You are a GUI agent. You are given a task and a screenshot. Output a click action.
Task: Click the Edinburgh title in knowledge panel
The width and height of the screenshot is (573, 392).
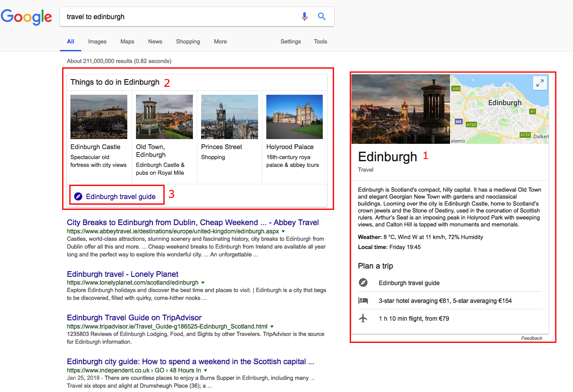(388, 156)
